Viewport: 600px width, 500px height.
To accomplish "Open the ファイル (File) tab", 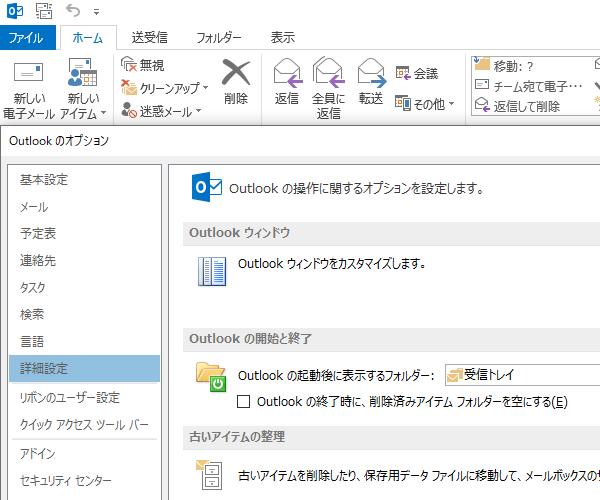I will tap(25, 38).
